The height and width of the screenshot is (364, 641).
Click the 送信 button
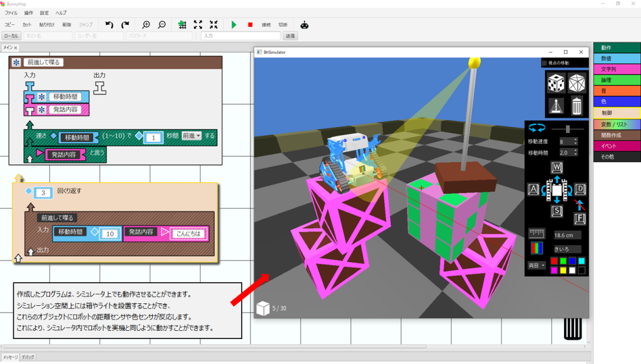(290, 36)
